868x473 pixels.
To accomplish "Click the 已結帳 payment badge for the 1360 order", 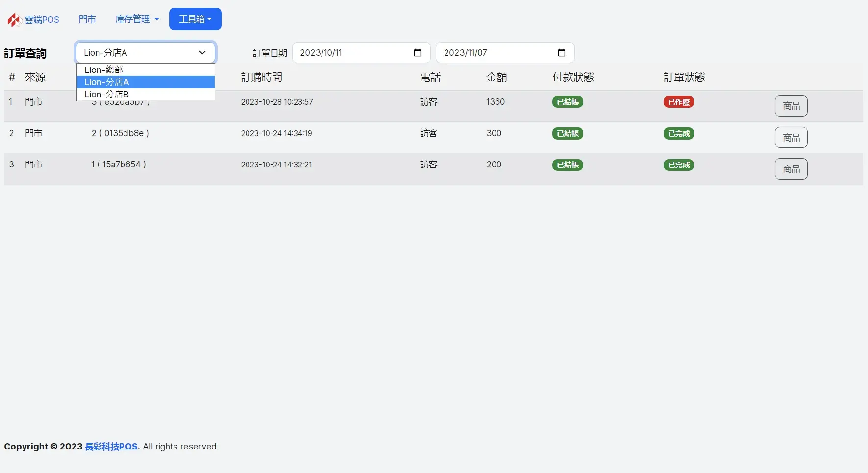I will click(568, 102).
